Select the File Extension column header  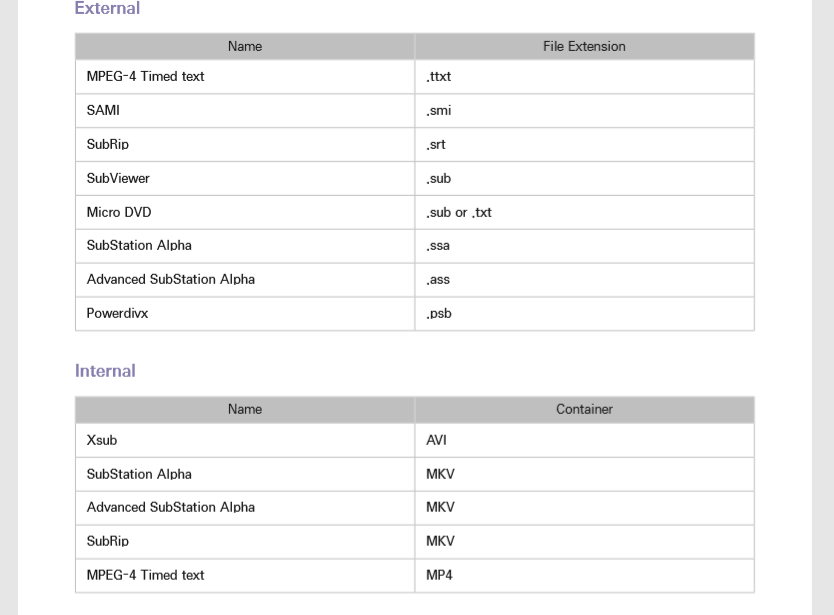coord(584,47)
